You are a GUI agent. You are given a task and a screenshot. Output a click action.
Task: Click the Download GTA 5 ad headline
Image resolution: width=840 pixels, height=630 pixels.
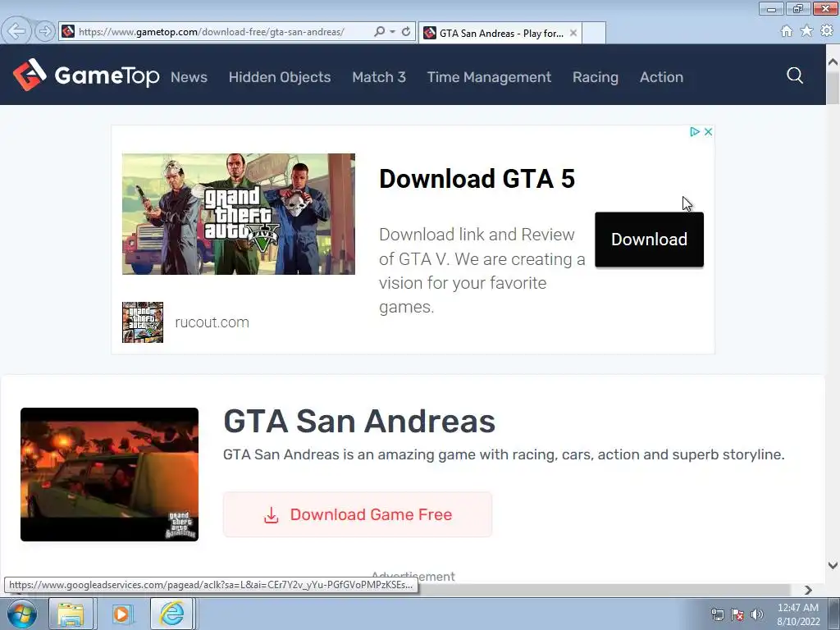tap(477, 179)
